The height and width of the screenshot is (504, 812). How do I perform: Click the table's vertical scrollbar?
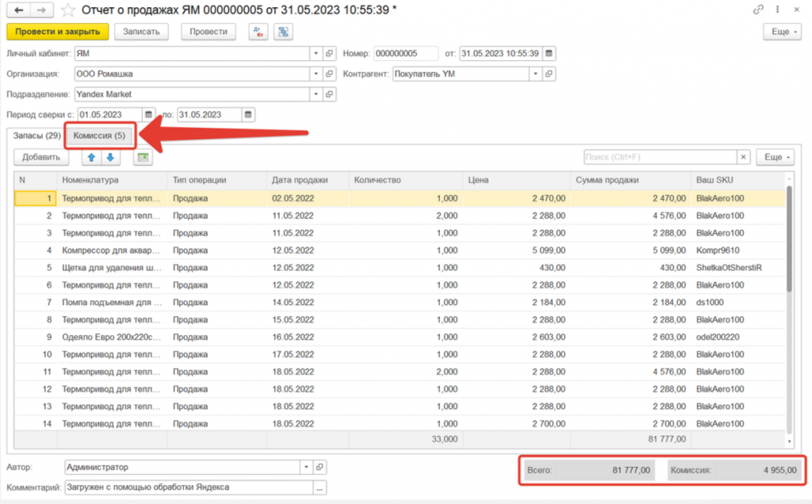tap(789, 238)
